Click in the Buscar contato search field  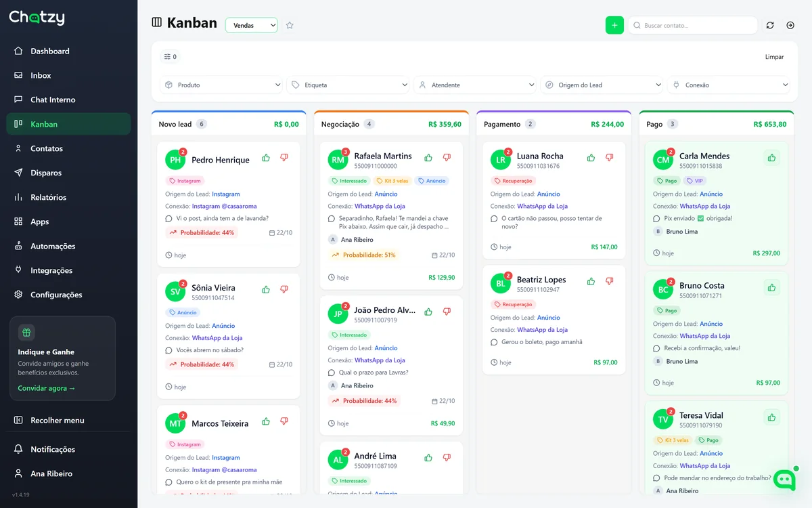693,25
